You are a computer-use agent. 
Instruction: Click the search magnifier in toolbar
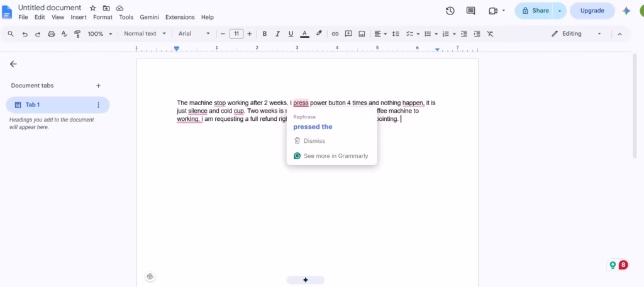point(11,34)
